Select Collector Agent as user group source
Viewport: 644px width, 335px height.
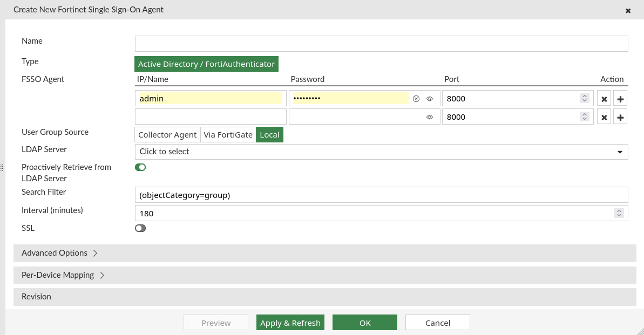[167, 135]
